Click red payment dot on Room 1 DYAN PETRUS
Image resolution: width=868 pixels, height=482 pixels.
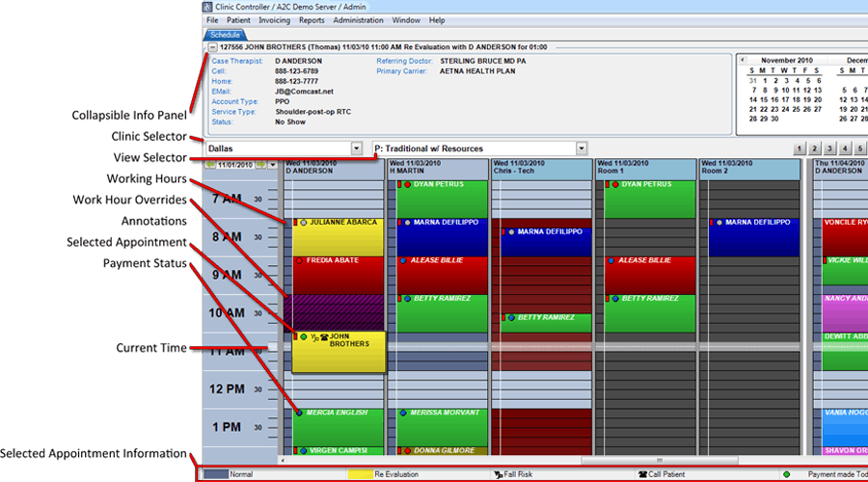(x=615, y=184)
